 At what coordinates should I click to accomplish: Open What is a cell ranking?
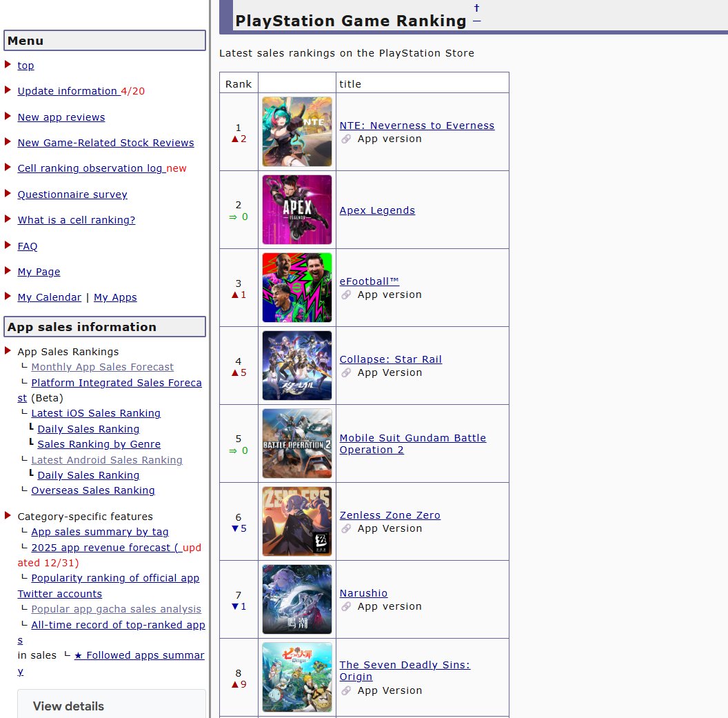tap(77, 220)
